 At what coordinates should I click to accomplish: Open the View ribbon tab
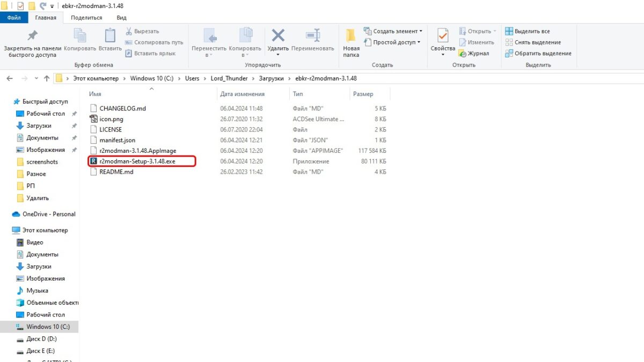point(121,18)
